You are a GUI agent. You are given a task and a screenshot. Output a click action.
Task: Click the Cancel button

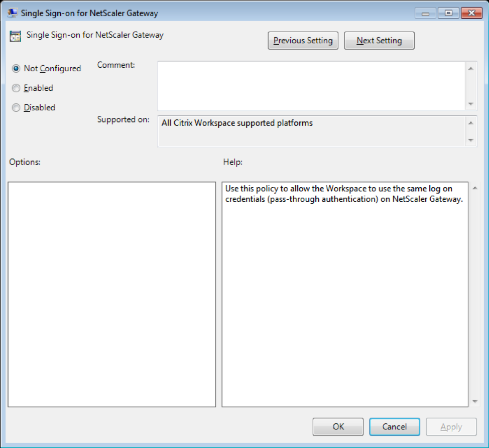395,426
